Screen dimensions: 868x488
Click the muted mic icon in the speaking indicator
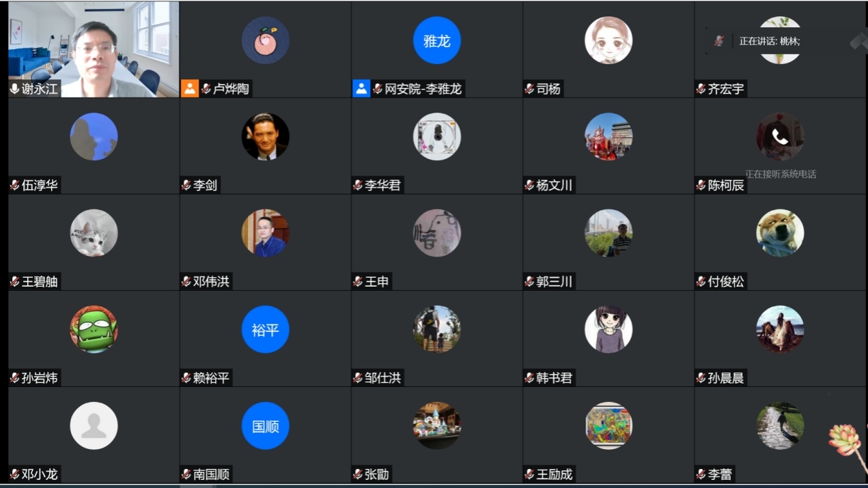click(718, 41)
